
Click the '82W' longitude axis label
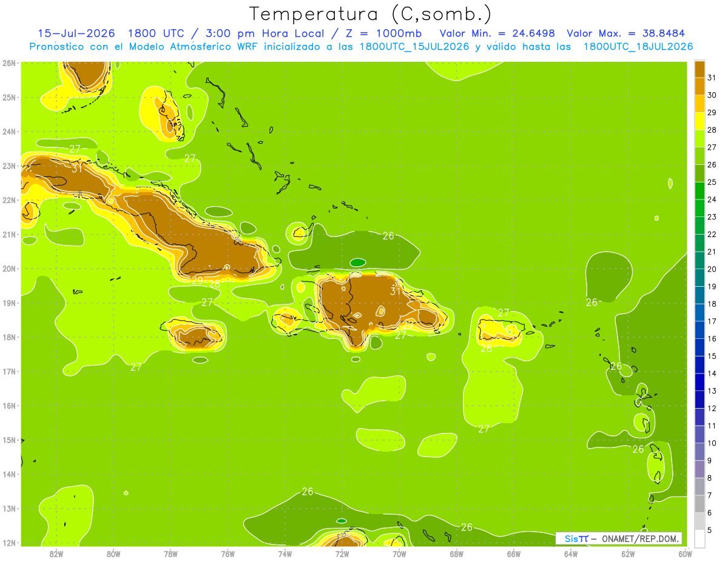[x=56, y=554]
